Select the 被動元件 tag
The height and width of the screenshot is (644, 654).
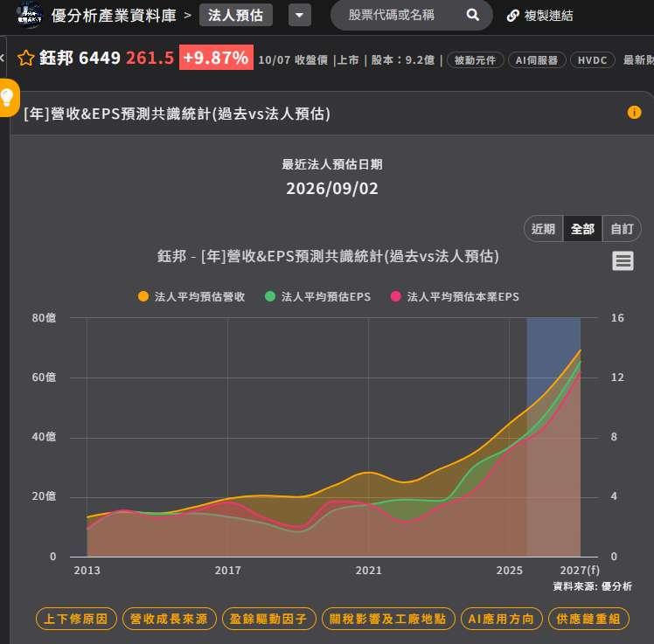point(475,60)
